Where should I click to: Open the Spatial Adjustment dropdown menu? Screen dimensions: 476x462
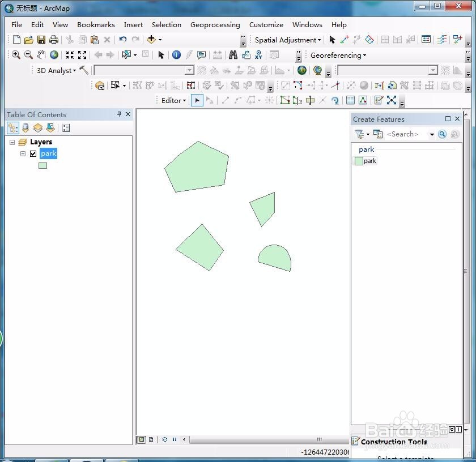point(288,40)
